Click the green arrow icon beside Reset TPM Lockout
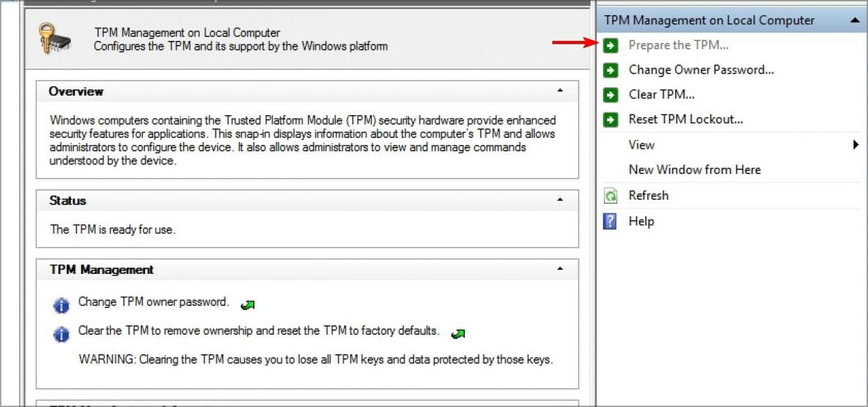Viewport: 868px width, 407px height. pos(610,120)
